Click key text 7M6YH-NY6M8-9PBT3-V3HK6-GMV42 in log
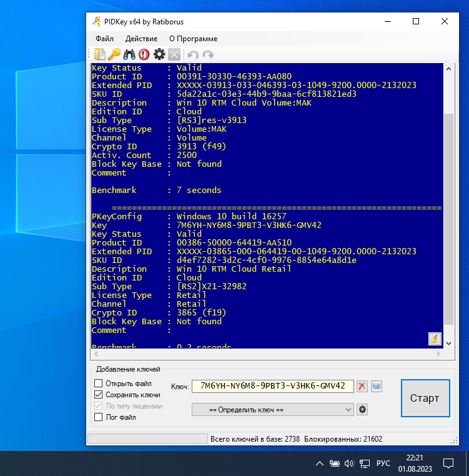The image size is (469, 476). [249, 225]
